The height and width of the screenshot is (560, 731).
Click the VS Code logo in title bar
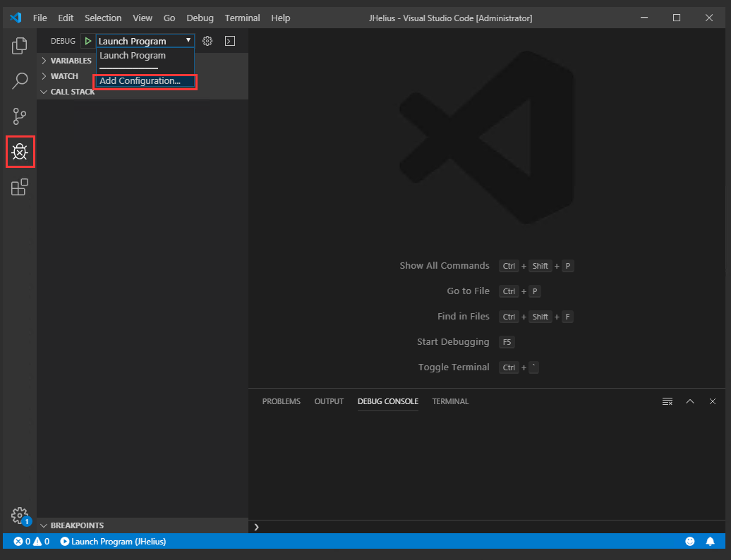pyautogui.click(x=16, y=18)
